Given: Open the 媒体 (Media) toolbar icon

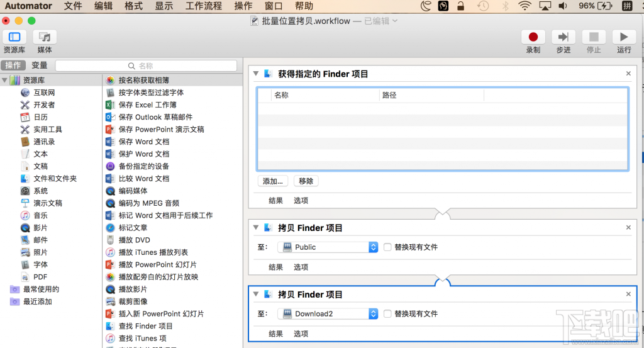Looking at the screenshot, I should coord(45,37).
